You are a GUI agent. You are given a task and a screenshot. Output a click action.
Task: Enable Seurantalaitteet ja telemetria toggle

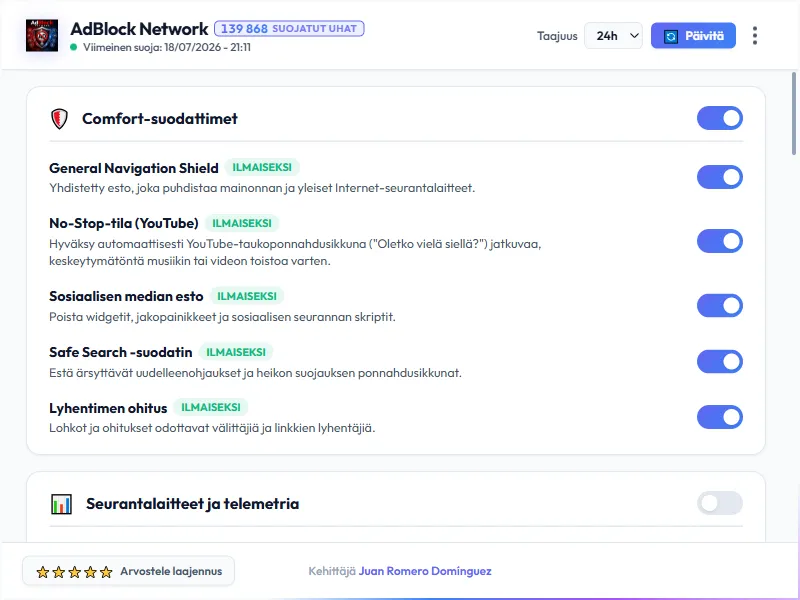[x=719, y=504]
